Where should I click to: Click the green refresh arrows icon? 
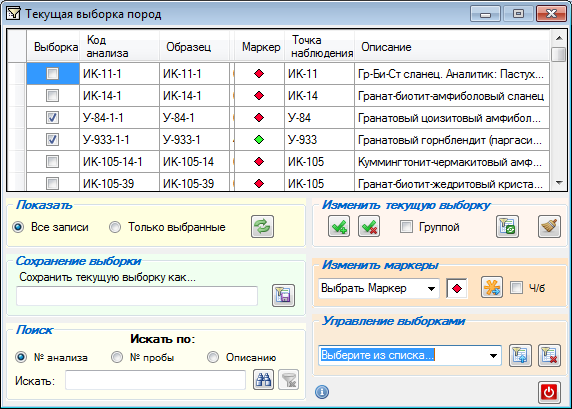(262, 227)
